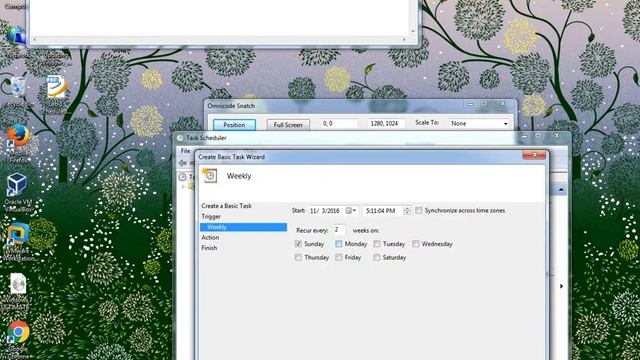Check the Thursday checkbox
The width and height of the screenshot is (640, 360).
point(298,257)
